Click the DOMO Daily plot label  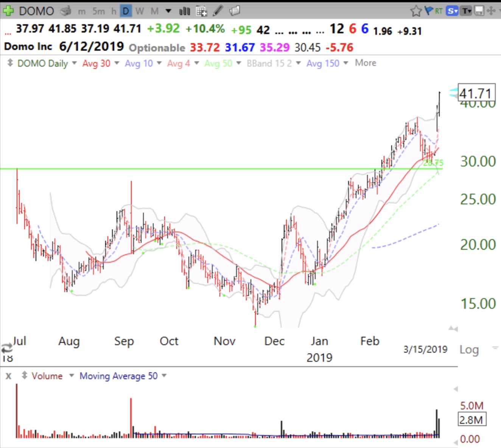click(x=43, y=63)
